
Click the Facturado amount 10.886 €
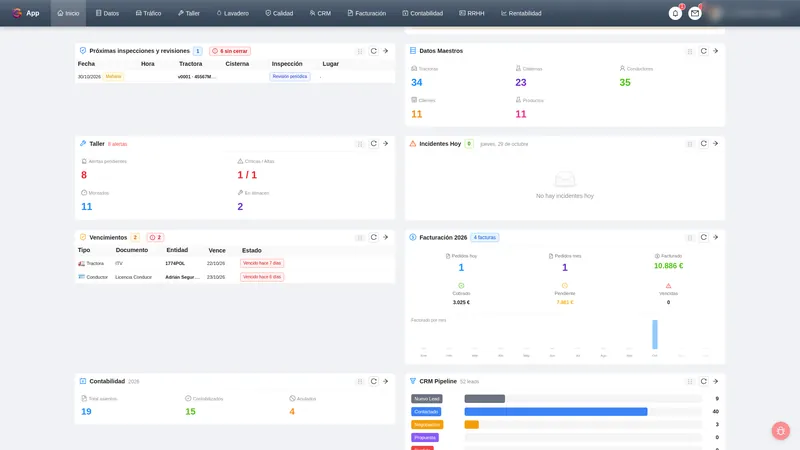(x=668, y=266)
